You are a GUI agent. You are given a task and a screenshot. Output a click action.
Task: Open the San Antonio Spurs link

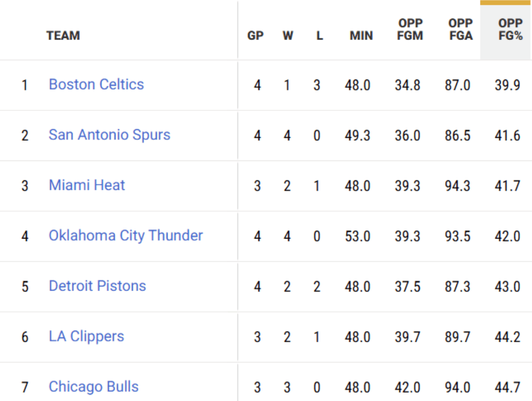click(109, 134)
